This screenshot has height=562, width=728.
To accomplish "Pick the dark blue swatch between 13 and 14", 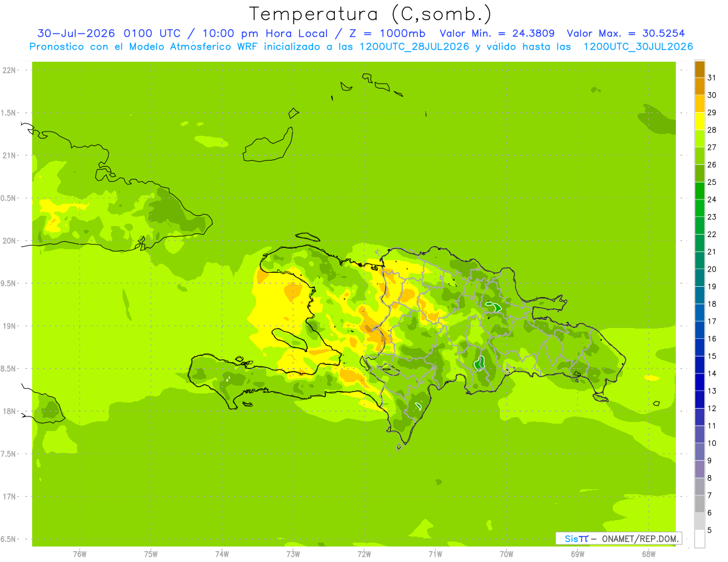I will tap(699, 383).
